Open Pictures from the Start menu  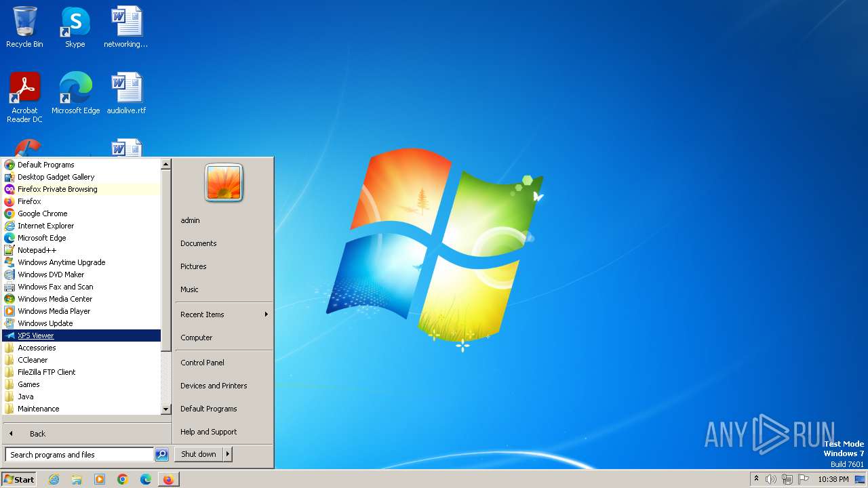(x=224, y=266)
